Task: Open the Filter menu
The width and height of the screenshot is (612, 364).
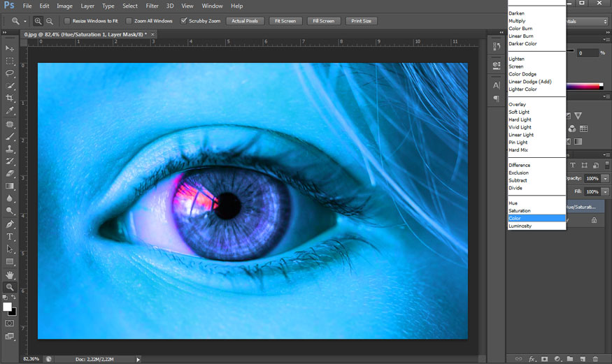Action: (152, 6)
